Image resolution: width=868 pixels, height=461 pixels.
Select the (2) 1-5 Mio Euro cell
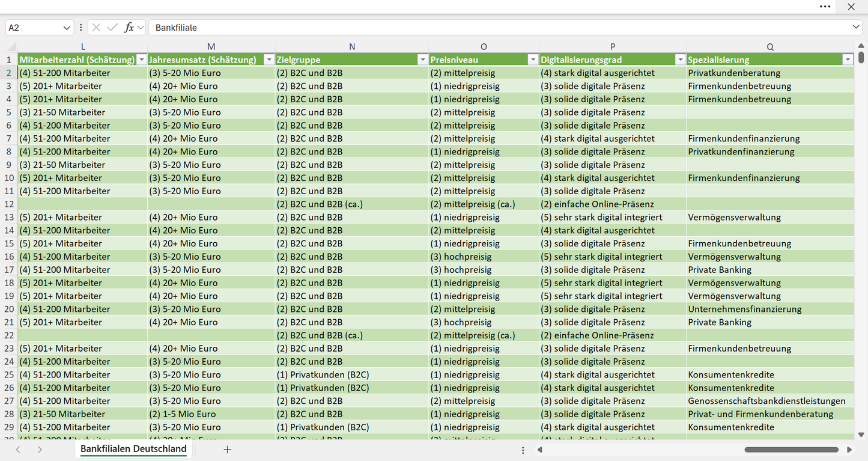coord(211,414)
